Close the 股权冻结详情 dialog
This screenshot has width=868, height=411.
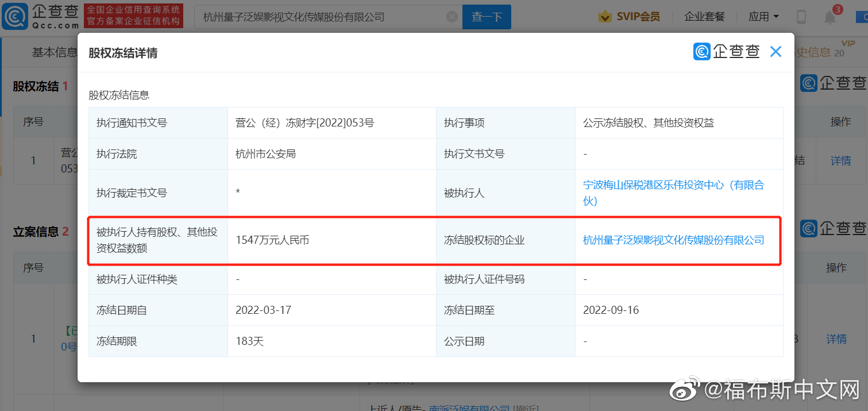pos(776,51)
